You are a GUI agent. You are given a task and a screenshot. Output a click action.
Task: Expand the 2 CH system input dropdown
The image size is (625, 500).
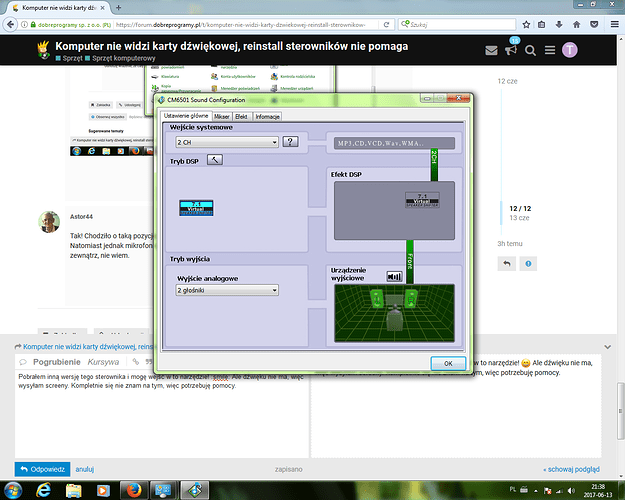point(227,142)
